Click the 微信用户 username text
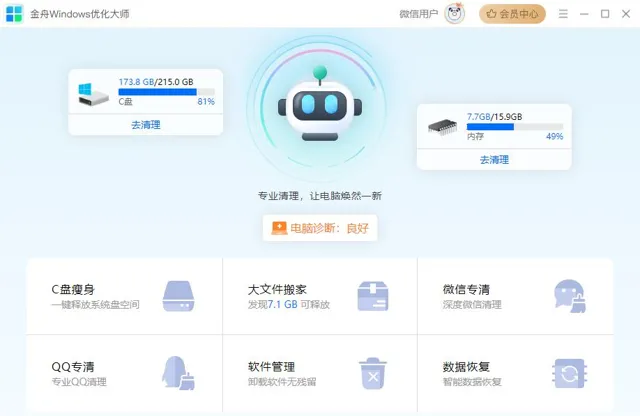Screen dimensions: 640x416 pyautogui.click(x=418, y=14)
